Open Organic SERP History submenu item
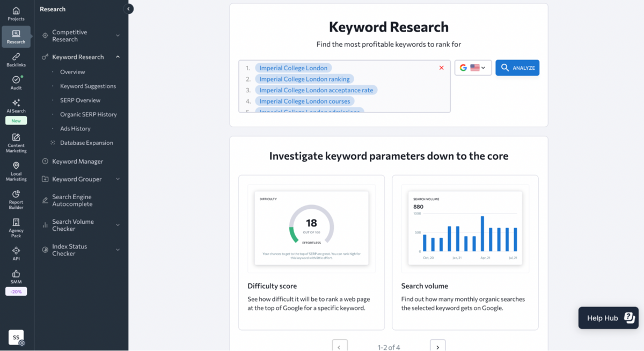This screenshot has width=644, height=351. (88, 114)
